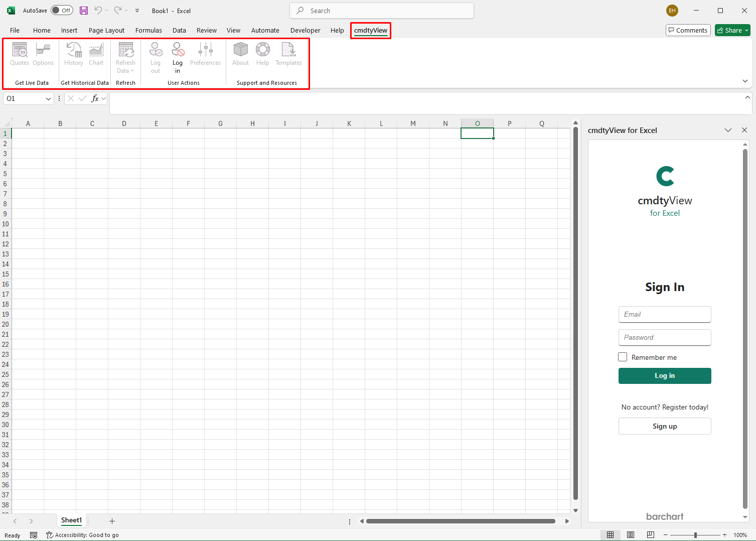Open the Name Box dropdown arrow
The image size is (756, 541).
pyautogui.click(x=48, y=98)
